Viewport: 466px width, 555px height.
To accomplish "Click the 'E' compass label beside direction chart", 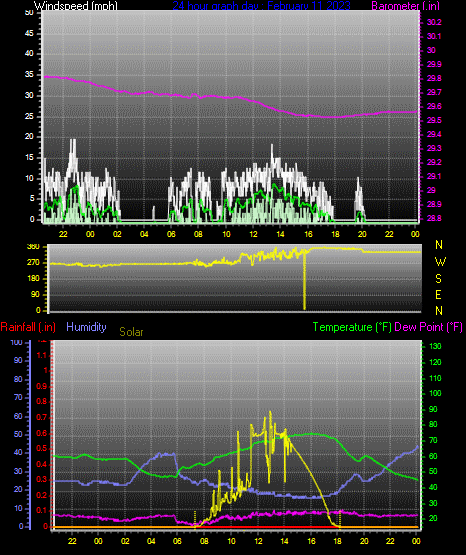I will (x=438, y=294).
